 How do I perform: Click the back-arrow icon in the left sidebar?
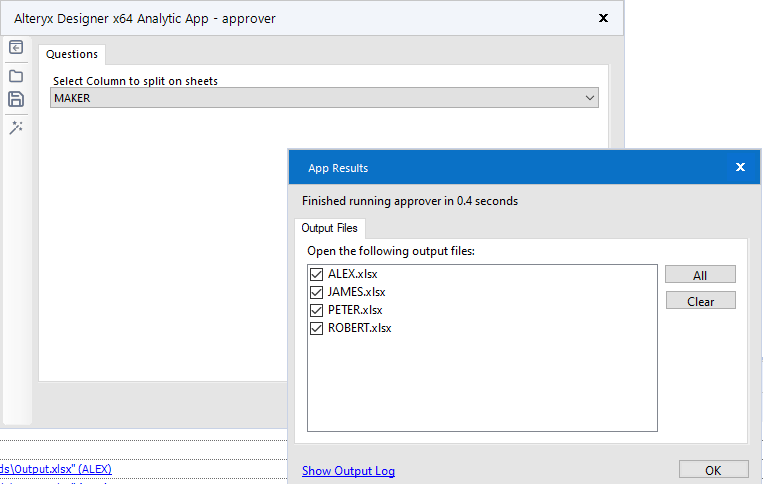[16, 47]
